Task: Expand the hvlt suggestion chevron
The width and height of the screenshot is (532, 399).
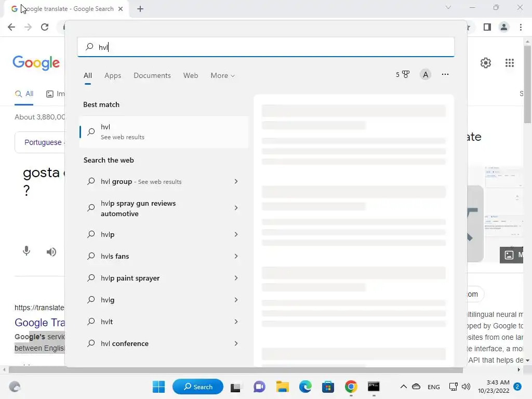Action: [x=236, y=322]
